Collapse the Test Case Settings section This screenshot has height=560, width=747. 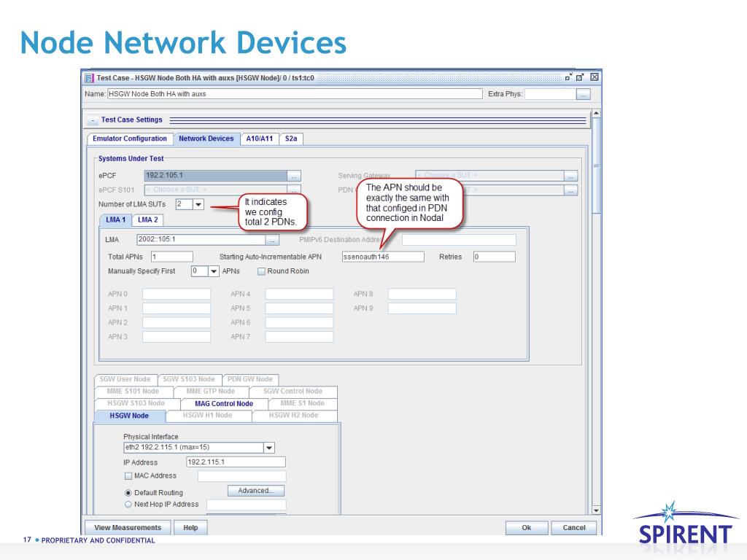(93, 120)
